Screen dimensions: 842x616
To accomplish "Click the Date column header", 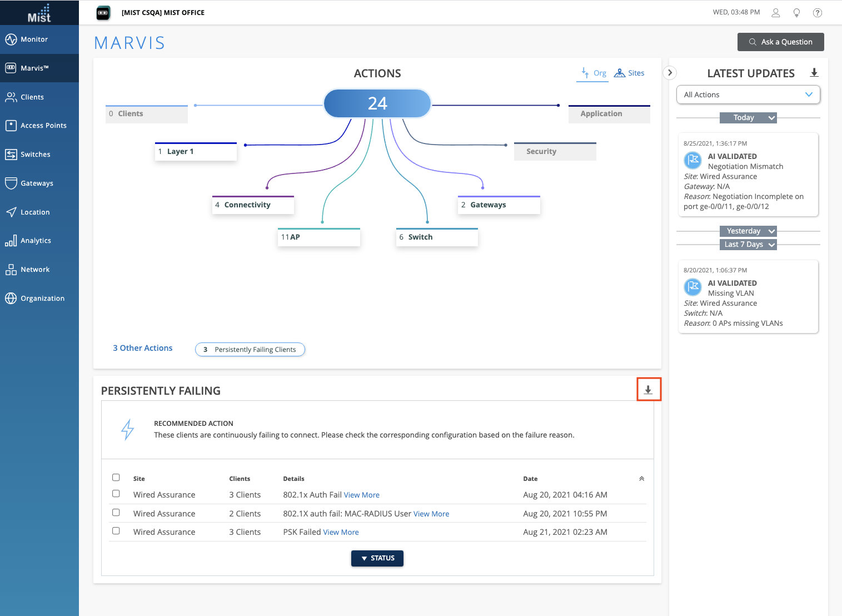I will tap(530, 479).
